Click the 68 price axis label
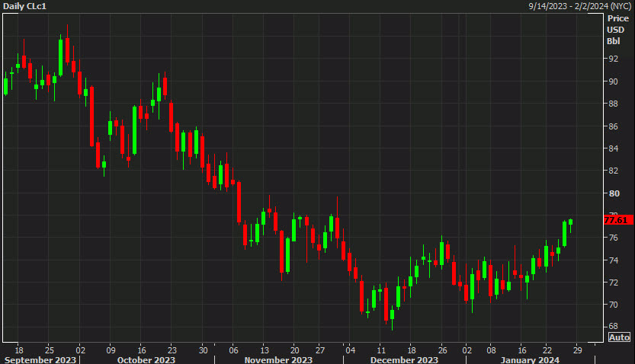 [613, 326]
